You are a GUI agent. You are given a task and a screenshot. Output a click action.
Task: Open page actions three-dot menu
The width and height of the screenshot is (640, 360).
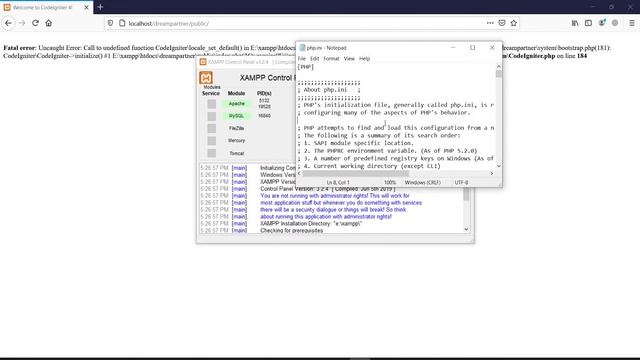click(490, 23)
